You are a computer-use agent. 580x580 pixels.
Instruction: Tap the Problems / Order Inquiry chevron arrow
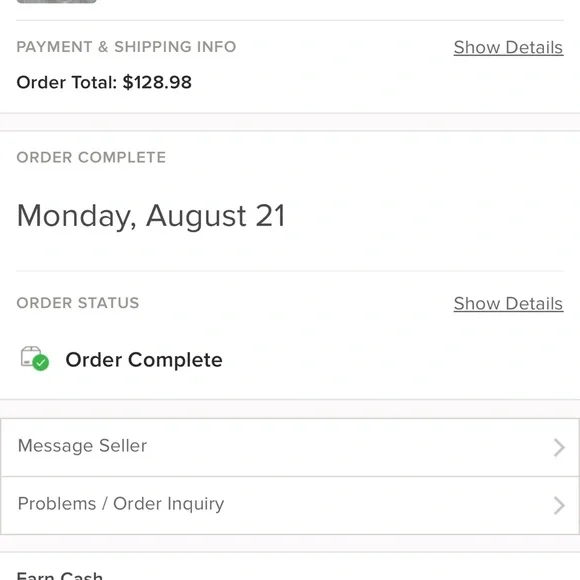click(x=559, y=506)
